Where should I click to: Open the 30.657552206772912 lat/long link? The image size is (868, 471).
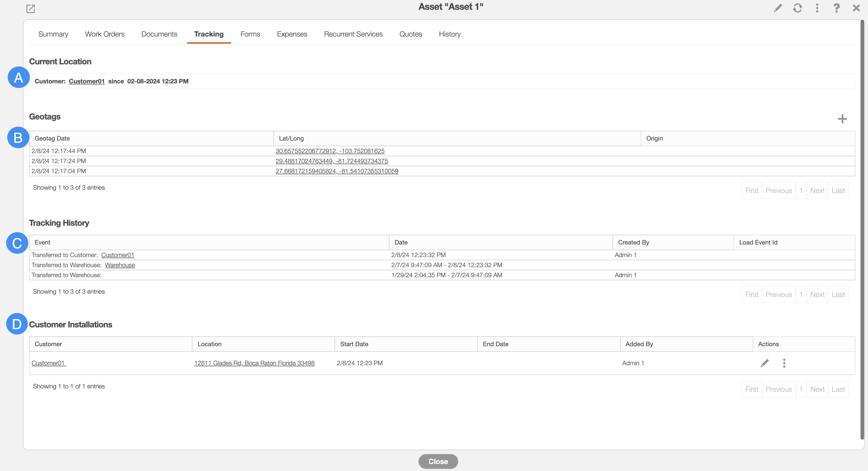(x=330, y=151)
